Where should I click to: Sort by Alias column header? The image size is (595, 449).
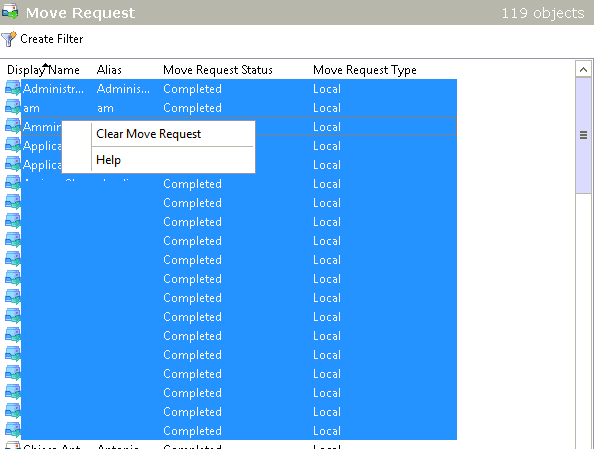tap(109, 70)
